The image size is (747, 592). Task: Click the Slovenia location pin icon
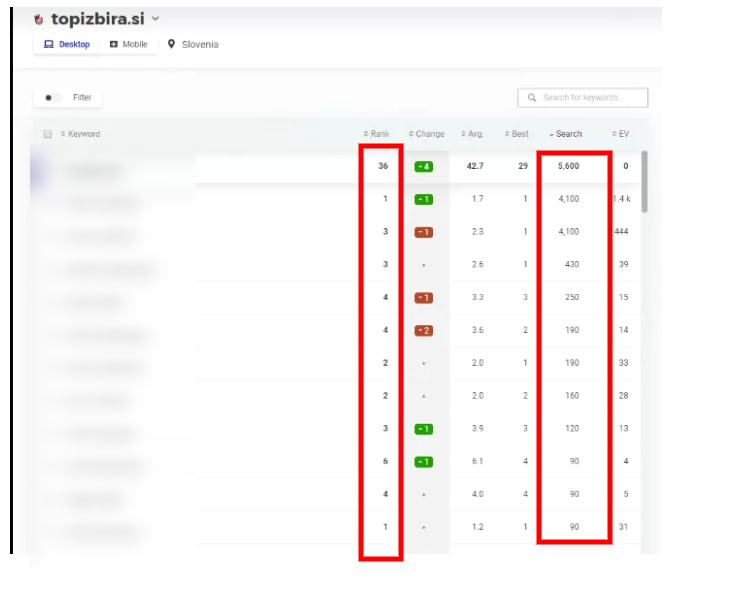[172, 44]
